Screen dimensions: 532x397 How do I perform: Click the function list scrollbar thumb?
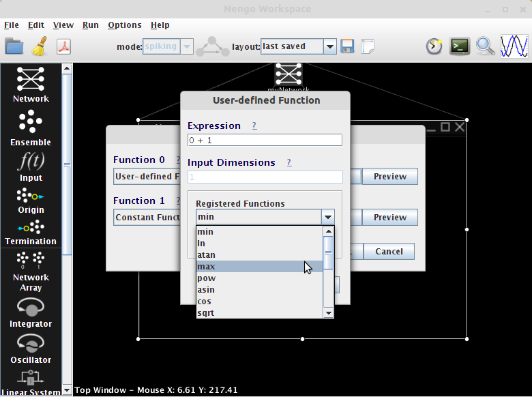click(x=328, y=252)
